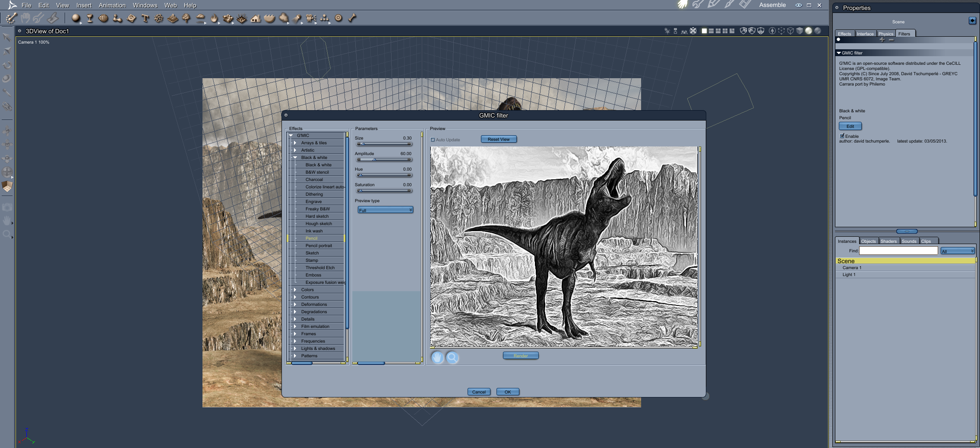Toggle the working box icon in left toolbar
Viewport: 980px width, 448px height.
tap(7, 187)
